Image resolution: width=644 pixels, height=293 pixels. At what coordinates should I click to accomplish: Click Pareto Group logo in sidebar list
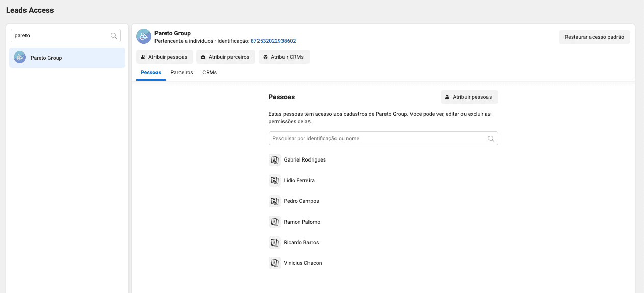pyautogui.click(x=20, y=58)
